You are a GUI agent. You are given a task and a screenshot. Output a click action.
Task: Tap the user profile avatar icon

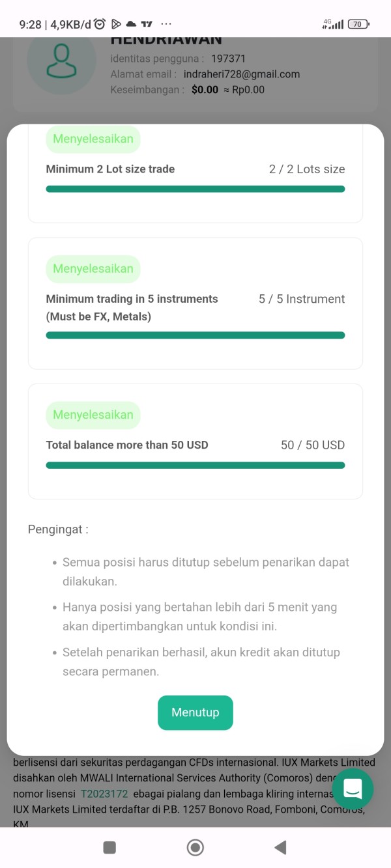(62, 63)
